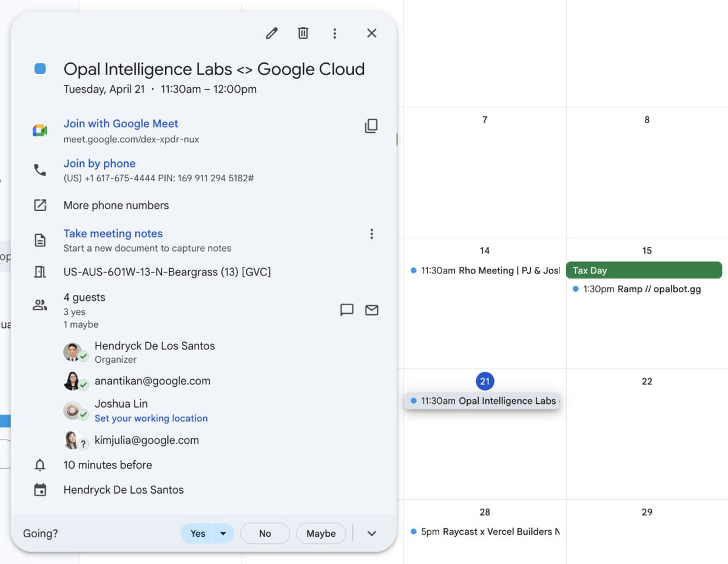Select calendar day 15
Viewport: 728px width, 564px height.
(x=647, y=250)
